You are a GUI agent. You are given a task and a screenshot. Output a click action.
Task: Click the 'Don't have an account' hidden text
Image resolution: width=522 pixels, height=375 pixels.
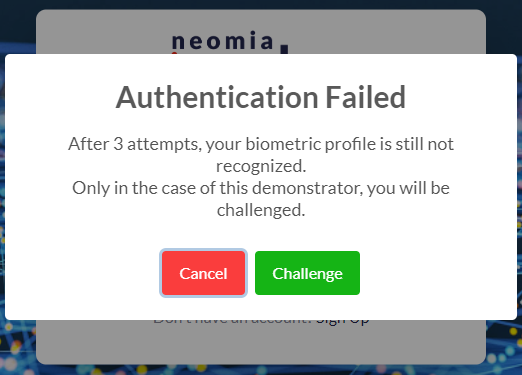click(x=232, y=322)
